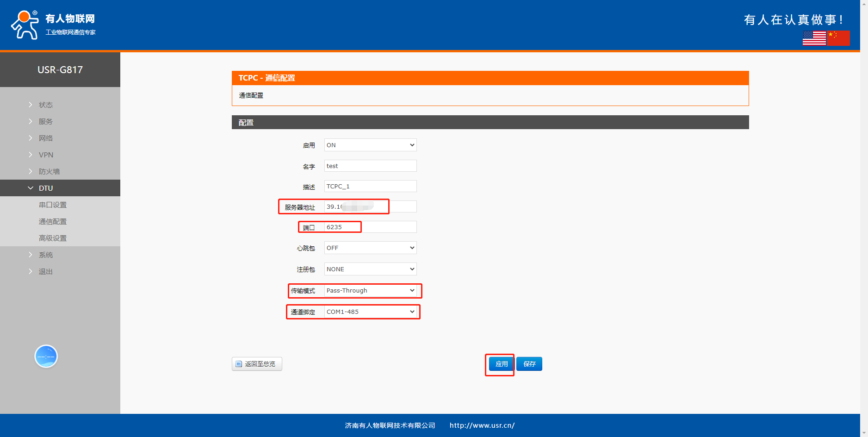The image size is (868, 437).
Task: Open the 启用 ON dropdown
Action: 370,145
